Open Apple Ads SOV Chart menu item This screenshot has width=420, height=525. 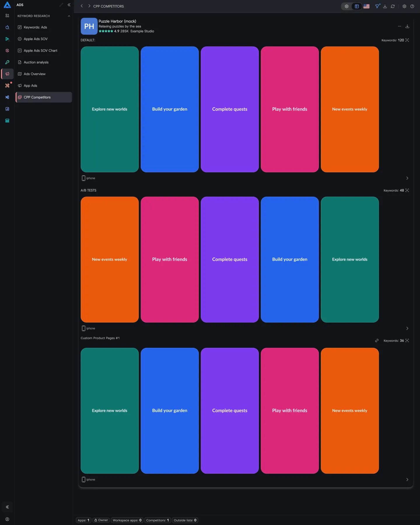tap(44, 50)
